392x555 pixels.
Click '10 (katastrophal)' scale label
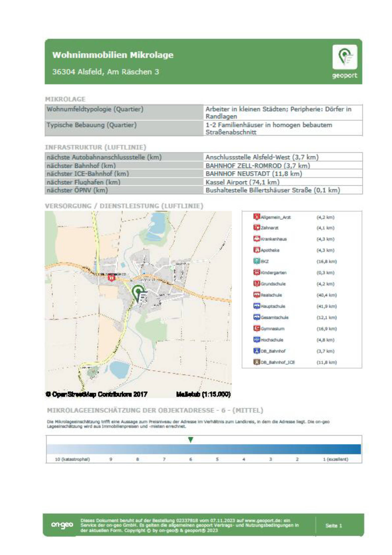(72, 459)
